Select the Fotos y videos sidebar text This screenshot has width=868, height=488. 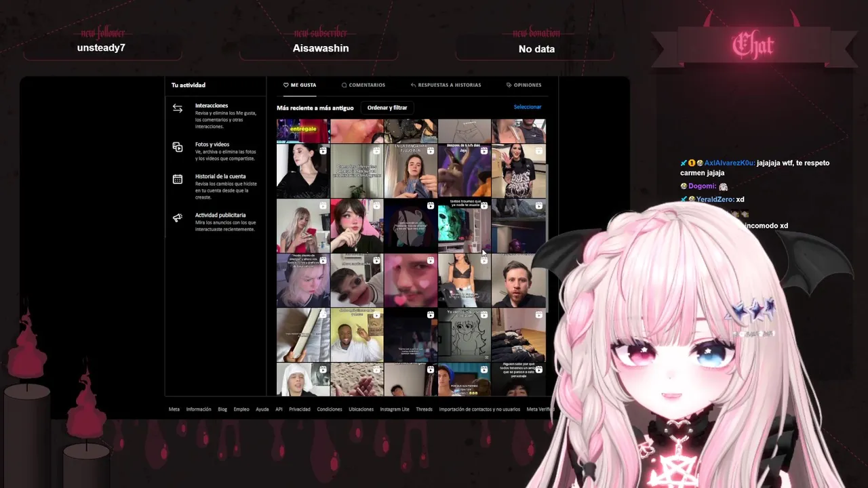click(212, 144)
